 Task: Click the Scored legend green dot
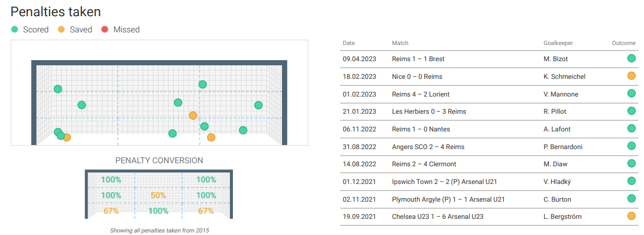pyautogui.click(x=15, y=30)
